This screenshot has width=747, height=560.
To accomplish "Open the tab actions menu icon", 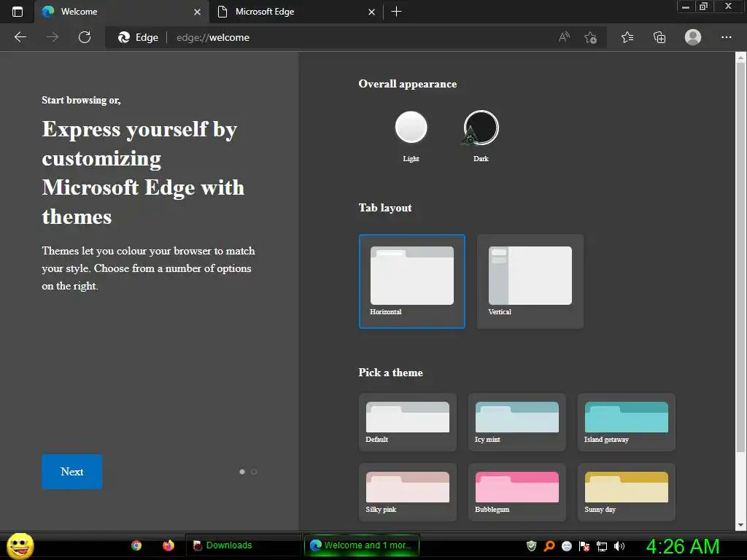I will click(x=18, y=12).
